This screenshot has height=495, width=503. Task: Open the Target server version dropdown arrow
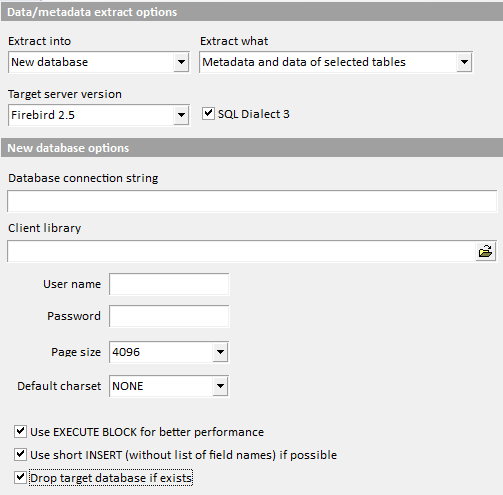(181, 115)
